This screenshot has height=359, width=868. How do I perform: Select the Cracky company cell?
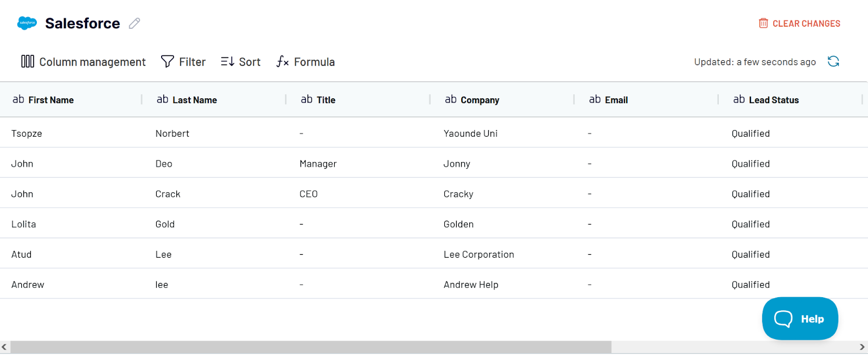(458, 194)
